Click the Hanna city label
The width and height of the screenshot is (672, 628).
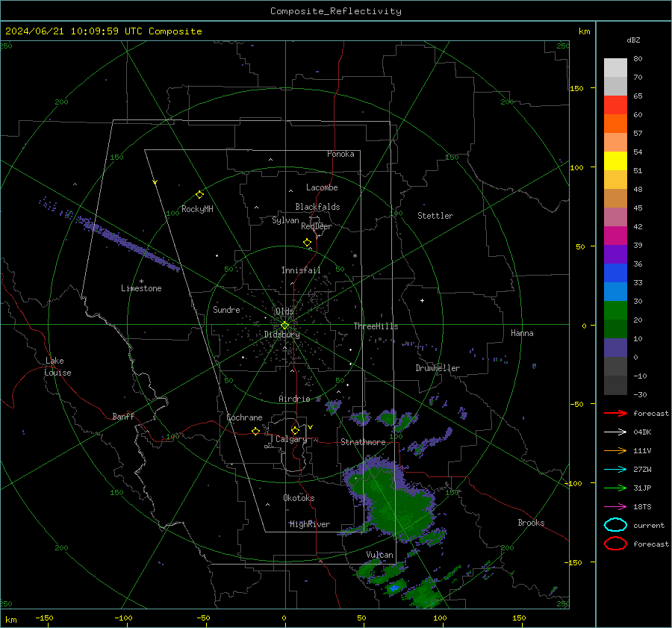point(522,333)
